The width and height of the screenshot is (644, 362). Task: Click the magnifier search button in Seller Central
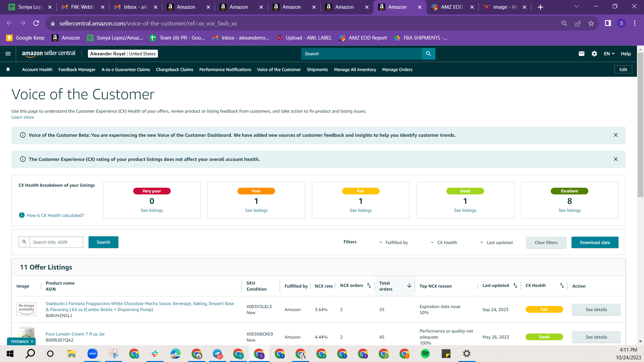point(428,54)
